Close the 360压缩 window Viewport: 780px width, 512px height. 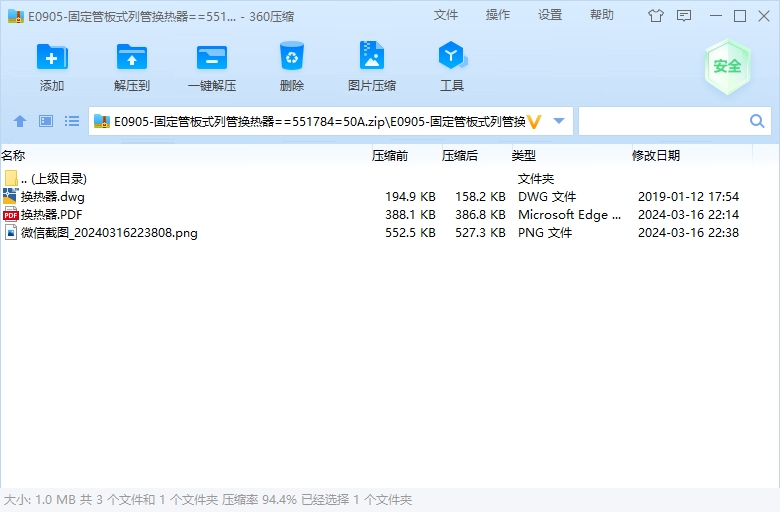(764, 16)
